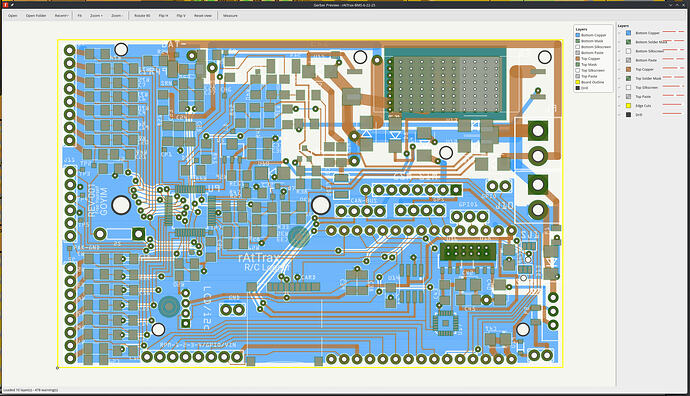Screen dimensions: 690x396
Task: Select Bottom Solder Mask layer name
Action: click(651, 42)
